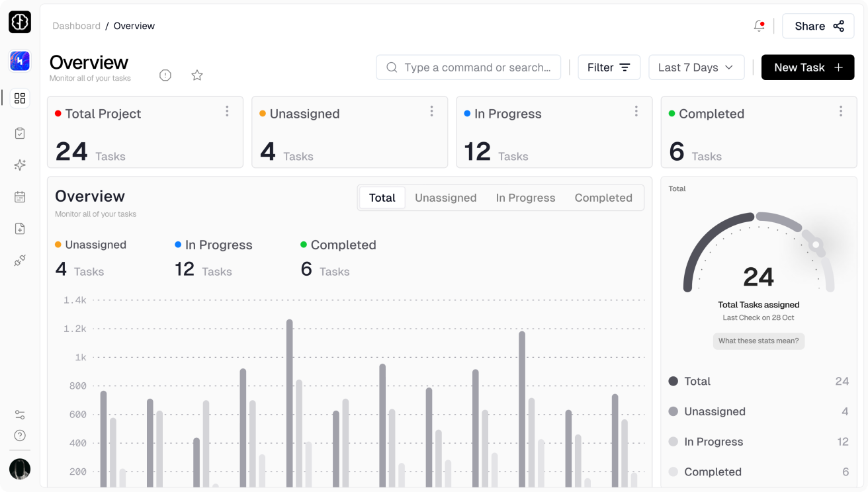868x492 pixels.
Task: Star the Overview page as favorite
Action: tap(197, 75)
